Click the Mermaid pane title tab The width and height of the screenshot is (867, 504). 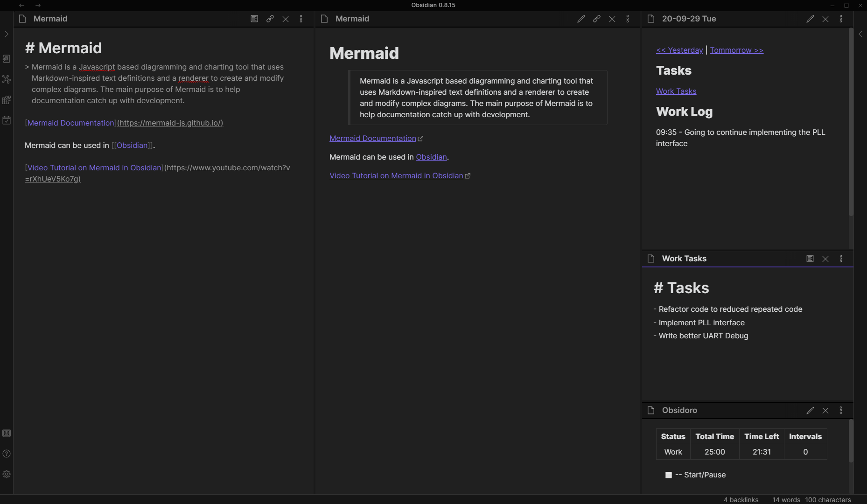[50, 19]
